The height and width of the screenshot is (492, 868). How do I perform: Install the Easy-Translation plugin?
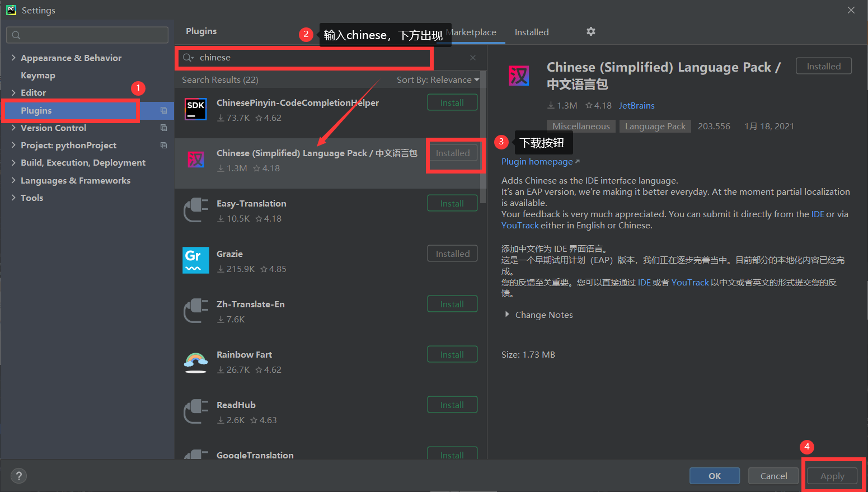click(x=452, y=203)
